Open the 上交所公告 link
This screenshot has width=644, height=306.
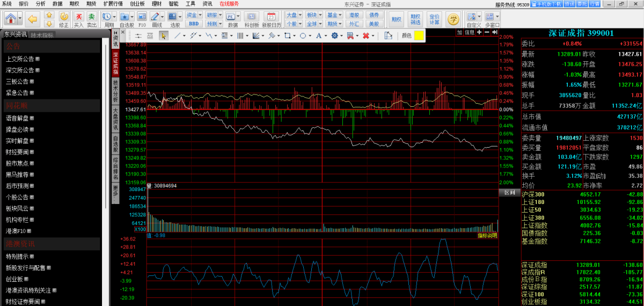coord(20,59)
